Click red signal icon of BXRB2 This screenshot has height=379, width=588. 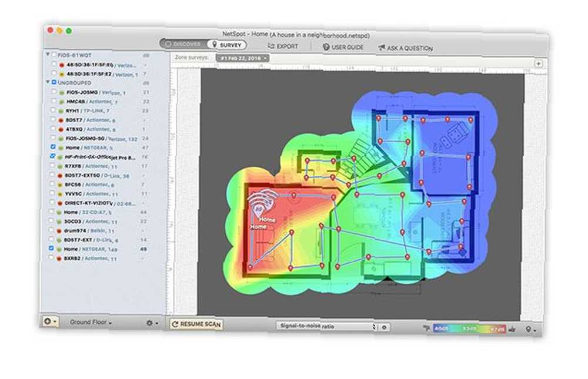[58, 259]
